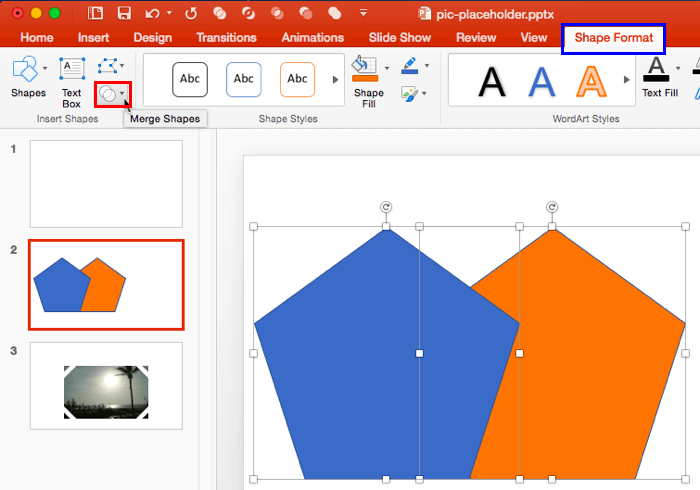
Task: Click the Union shapes quick access icon
Action: pyautogui.click(x=334, y=13)
